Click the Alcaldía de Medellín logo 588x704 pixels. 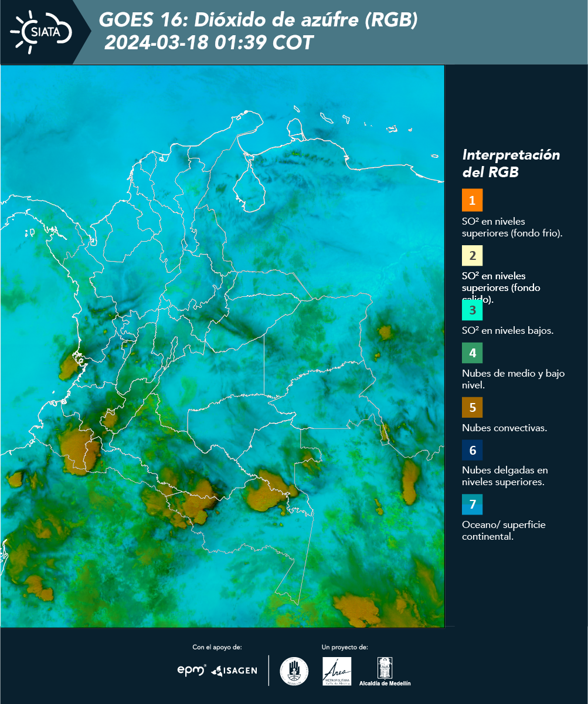(385, 672)
